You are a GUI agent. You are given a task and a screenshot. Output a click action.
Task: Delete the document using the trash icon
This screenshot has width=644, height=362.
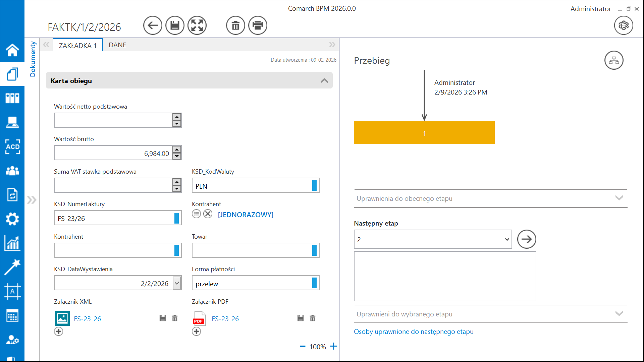click(x=235, y=25)
